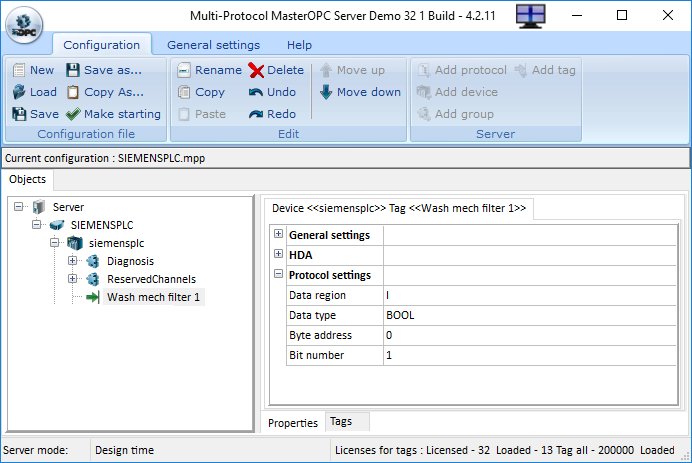Select the Server label in tree
This screenshot has width=692, height=463.
[x=68, y=207]
